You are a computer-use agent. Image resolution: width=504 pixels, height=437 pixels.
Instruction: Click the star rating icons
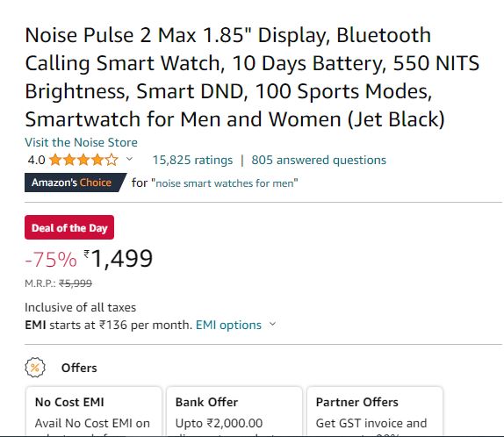click(83, 160)
